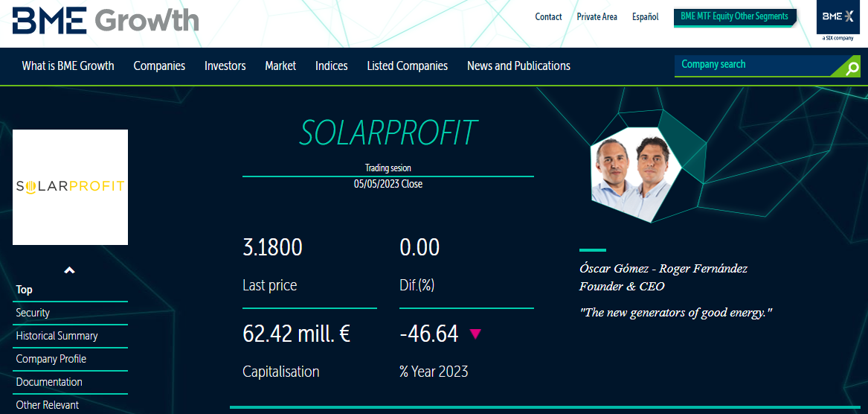Image resolution: width=868 pixels, height=414 pixels.
Task: Open the Market menu
Action: [280, 66]
